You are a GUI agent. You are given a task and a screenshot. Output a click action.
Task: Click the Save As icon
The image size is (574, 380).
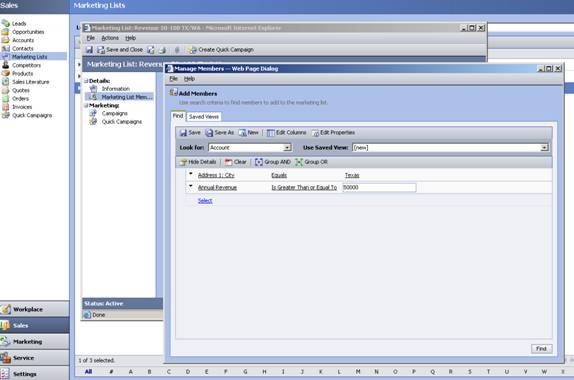tap(209, 133)
